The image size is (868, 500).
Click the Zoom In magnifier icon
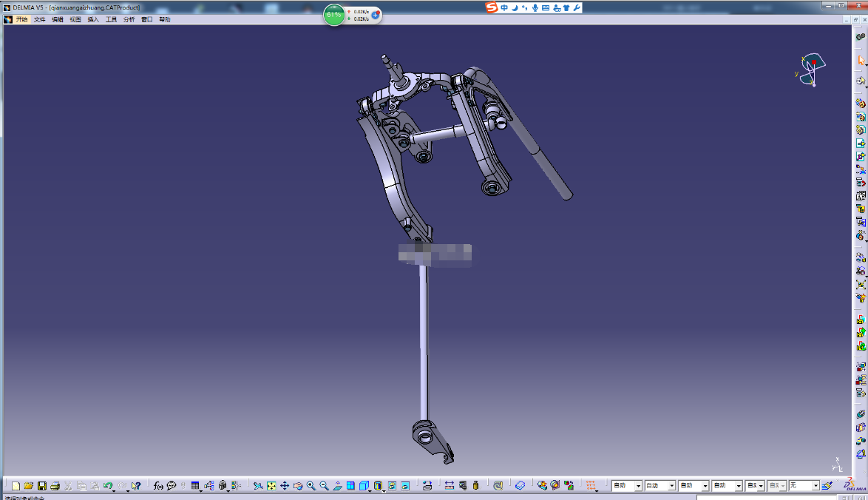pos(311,486)
